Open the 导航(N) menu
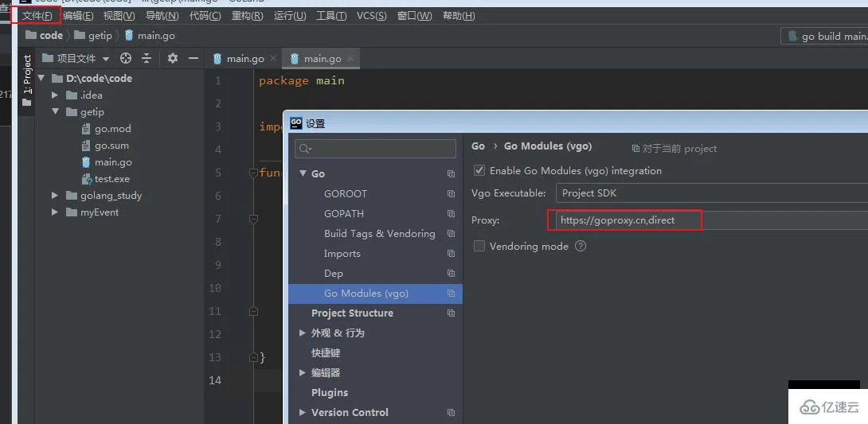868x424 pixels. [162, 16]
